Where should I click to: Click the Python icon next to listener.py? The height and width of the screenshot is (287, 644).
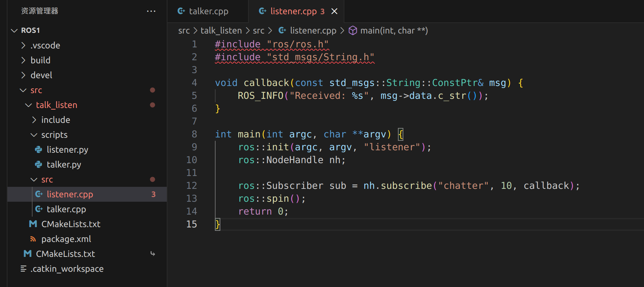tap(39, 150)
